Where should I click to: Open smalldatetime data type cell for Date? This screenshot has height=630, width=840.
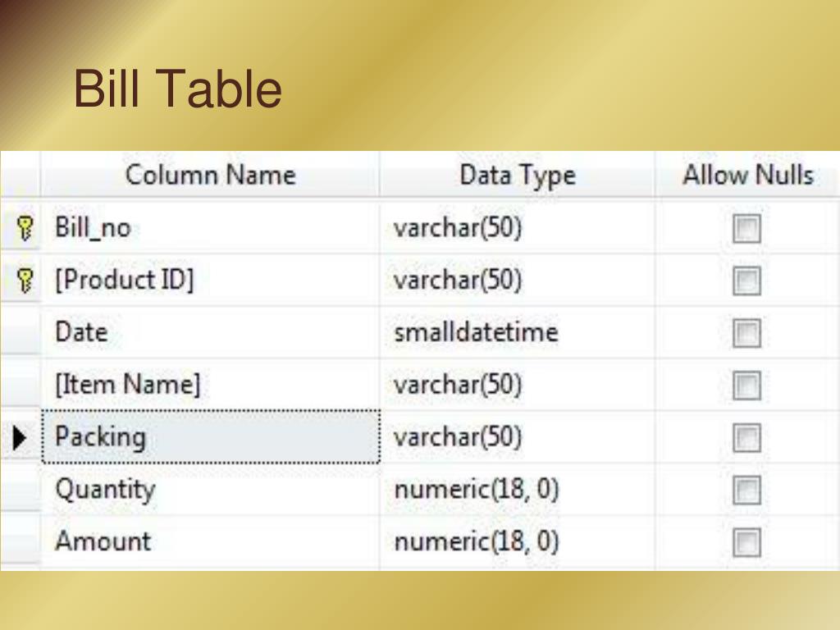tap(517, 332)
